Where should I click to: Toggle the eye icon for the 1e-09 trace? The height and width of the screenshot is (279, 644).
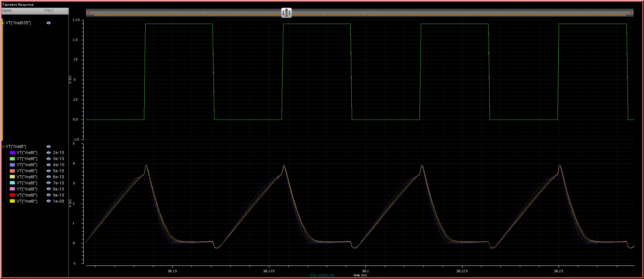tap(49, 201)
